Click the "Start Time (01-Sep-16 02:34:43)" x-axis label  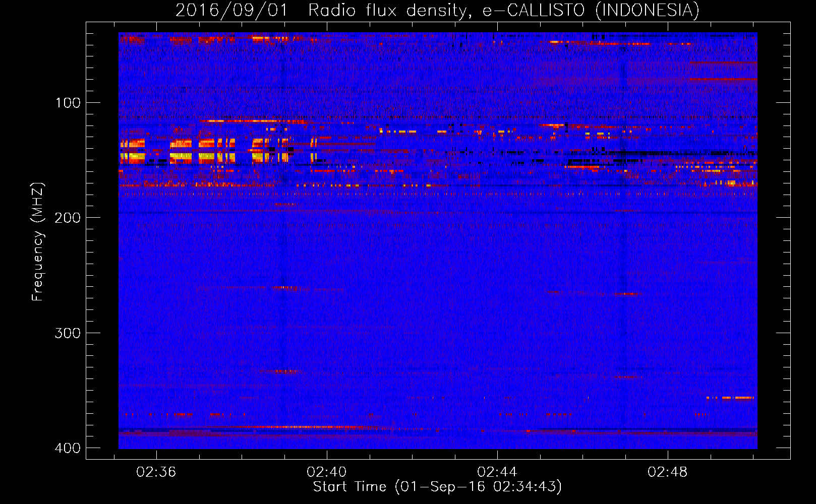[437, 487]
